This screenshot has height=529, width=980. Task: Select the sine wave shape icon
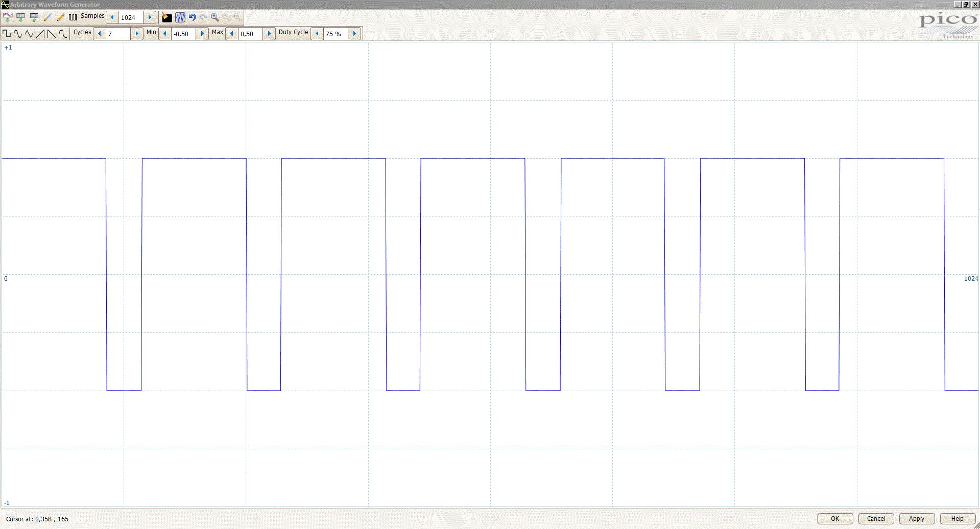point(18,34)
